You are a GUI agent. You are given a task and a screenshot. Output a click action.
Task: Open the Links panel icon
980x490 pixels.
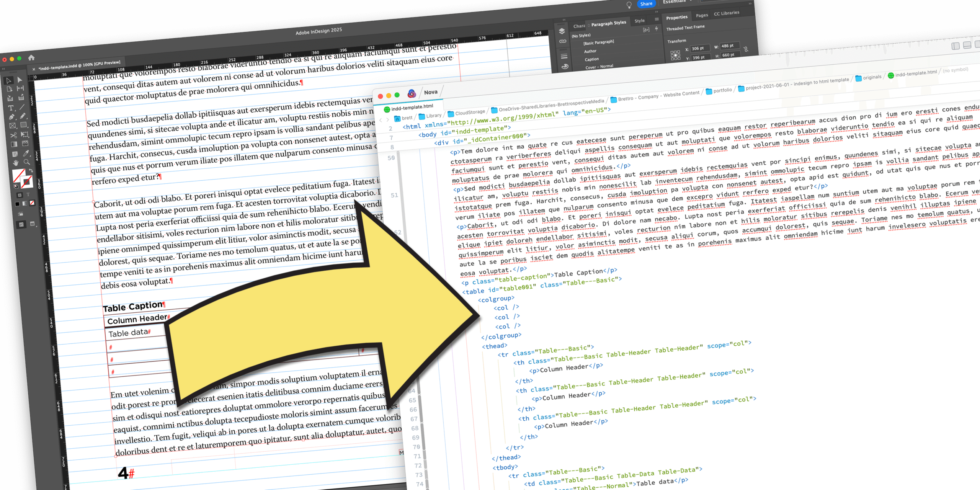point(563,41)
